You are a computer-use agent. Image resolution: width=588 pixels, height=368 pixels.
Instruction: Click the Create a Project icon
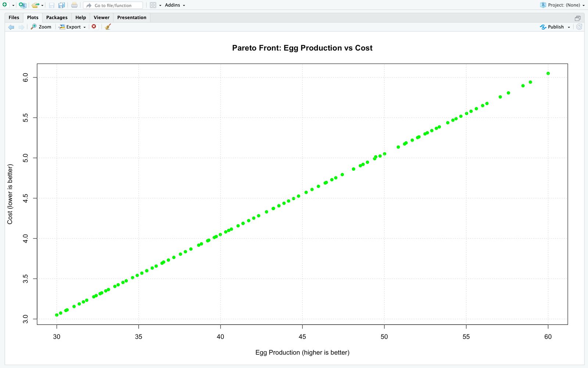tap(22, 5)
